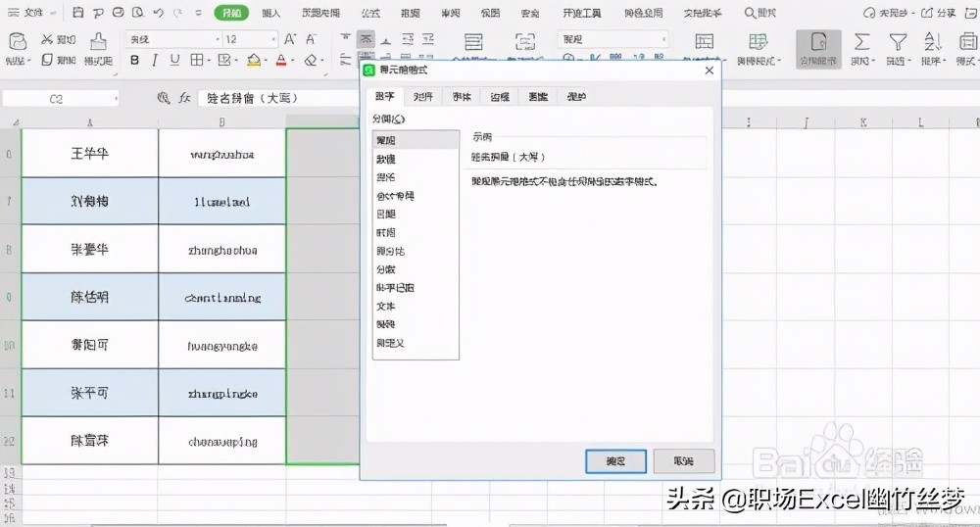This screenshot has width=980, height=527.
Task: Cancel the Format Cells dialog
Action: click(x=684, y=460)
